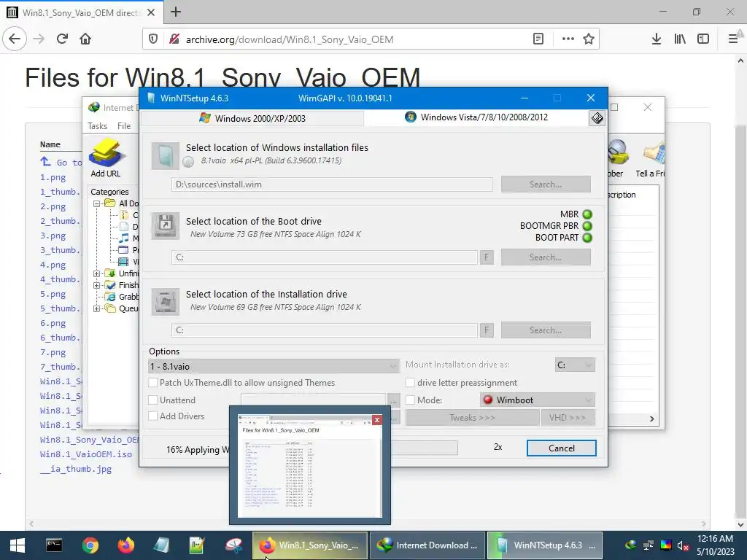Expand the Finished category in IDM

coord(97,285)
